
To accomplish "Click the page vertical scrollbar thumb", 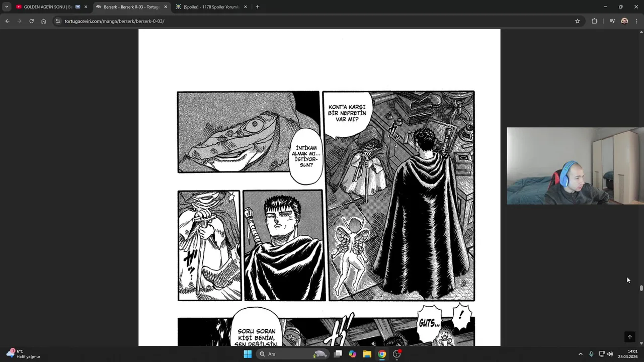I will [x=641, y=288].
